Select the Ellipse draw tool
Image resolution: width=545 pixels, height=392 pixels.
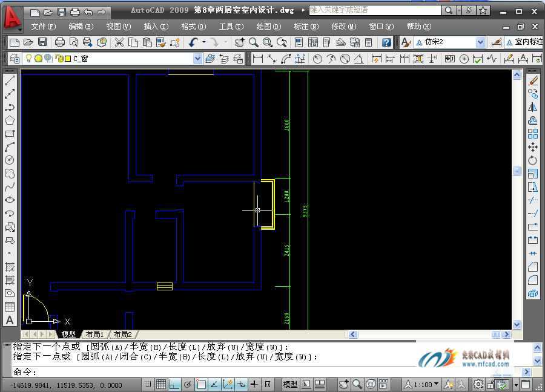(x=10, y=200)
